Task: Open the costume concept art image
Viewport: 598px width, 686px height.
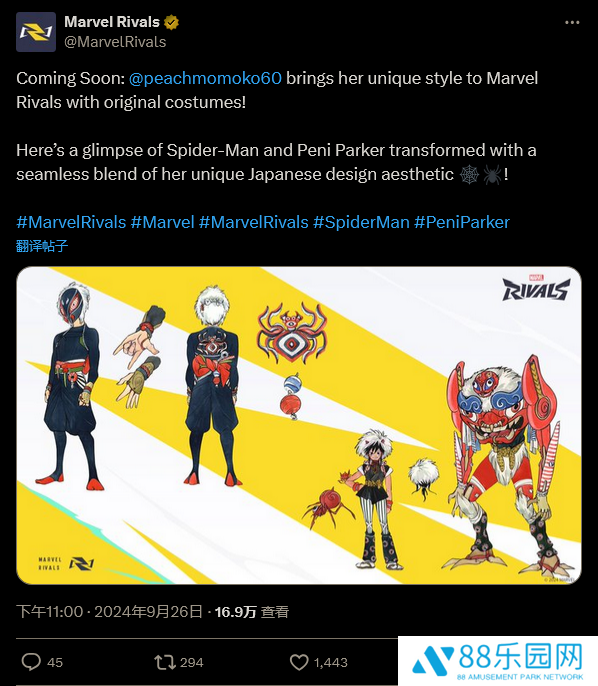Action: pyautogui.click(x=299, y=425)
